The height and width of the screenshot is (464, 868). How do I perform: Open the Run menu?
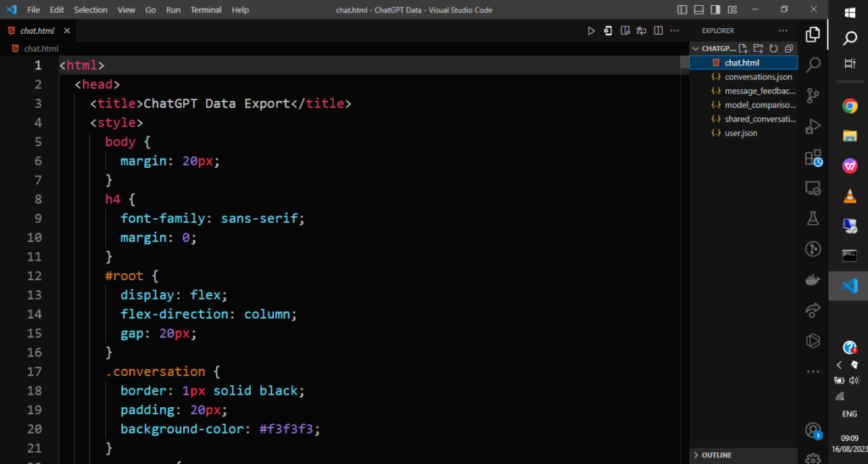click(173, 10)
